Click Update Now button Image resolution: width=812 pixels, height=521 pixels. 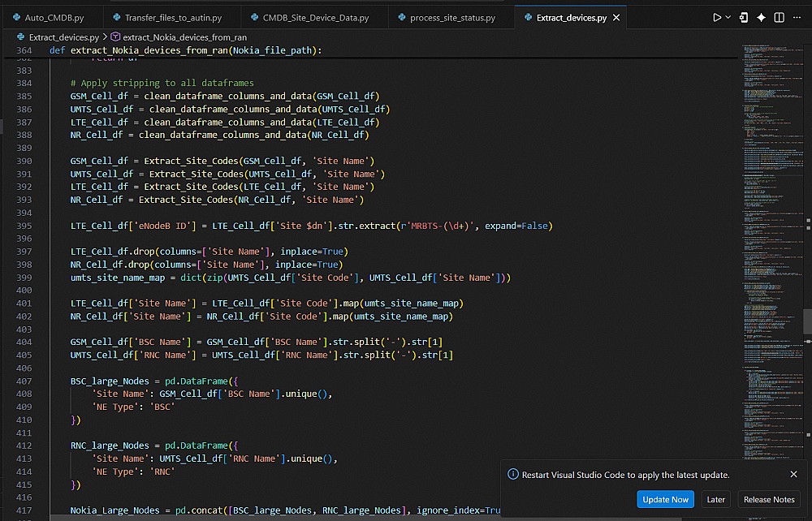(666, 499)
